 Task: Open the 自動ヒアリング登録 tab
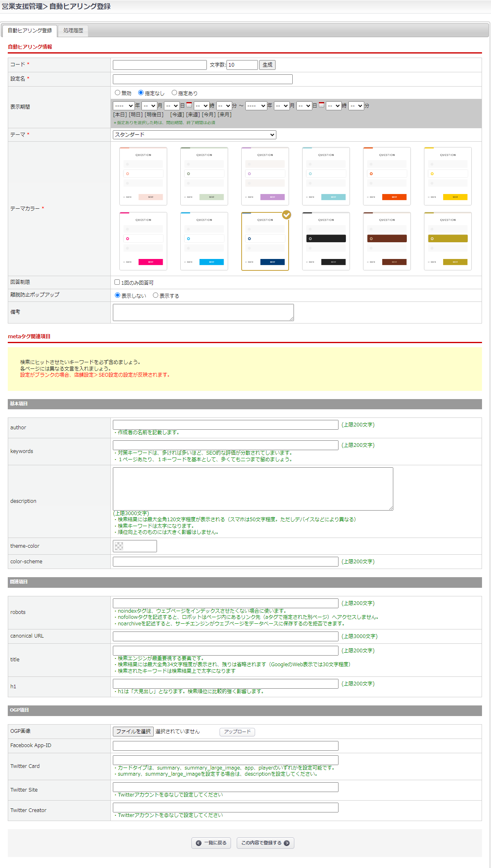(x=30, y=31)
